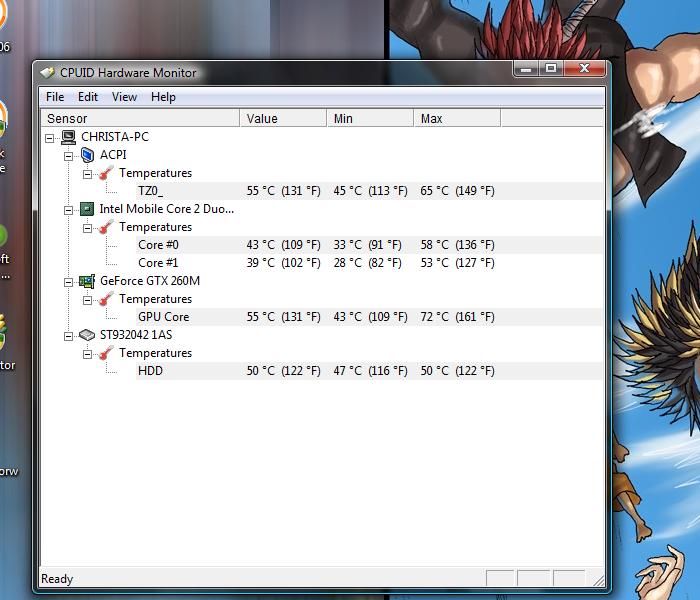This screenshot has width=700, height=600.
Task: Close the CPUID Hardware Monitor window
Action: pyautogui.click(x=584, y=69)
